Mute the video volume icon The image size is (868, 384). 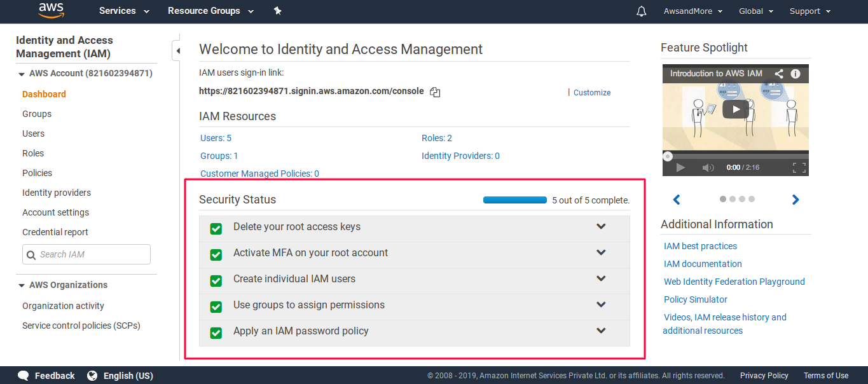click(x=708, y=168)
